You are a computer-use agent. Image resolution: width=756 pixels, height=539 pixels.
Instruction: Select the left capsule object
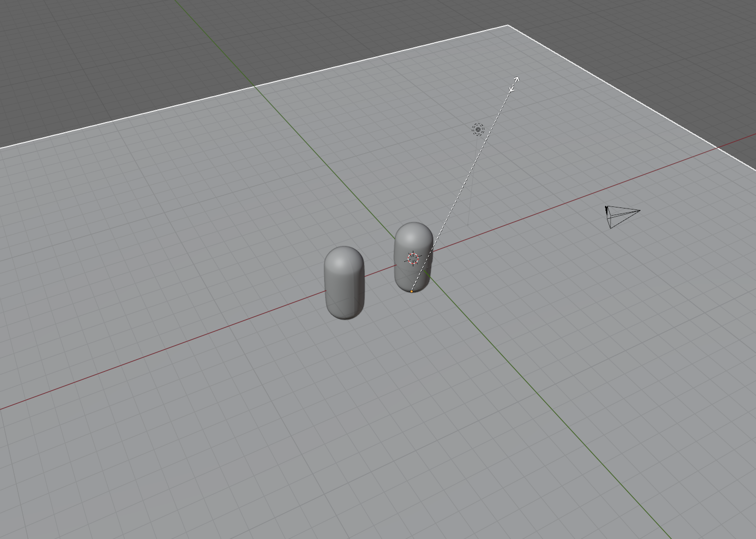(x=344, y=283)
